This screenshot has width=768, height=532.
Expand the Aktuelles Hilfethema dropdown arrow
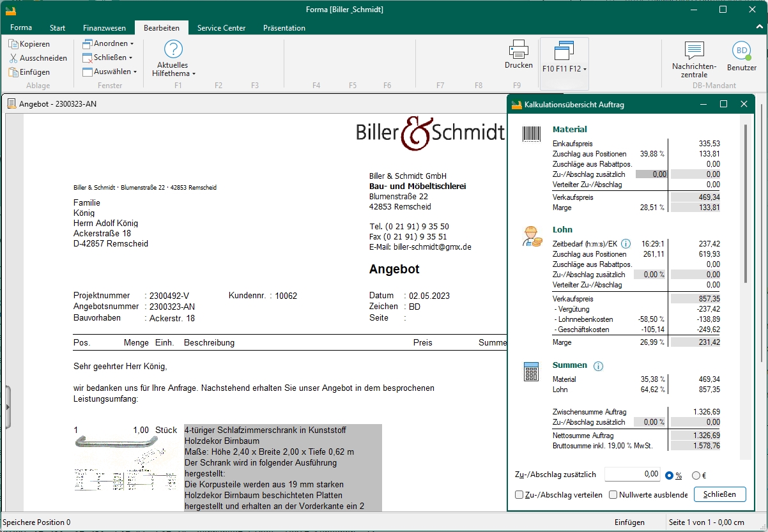tap(194, 74)
